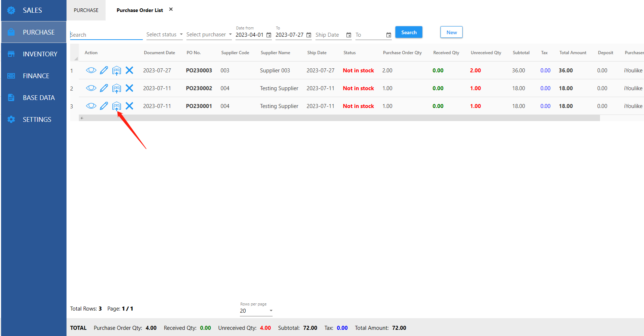Delete purchase order PO230002 with X icon
The image size is (644, 336).
[x=129, y=88]
